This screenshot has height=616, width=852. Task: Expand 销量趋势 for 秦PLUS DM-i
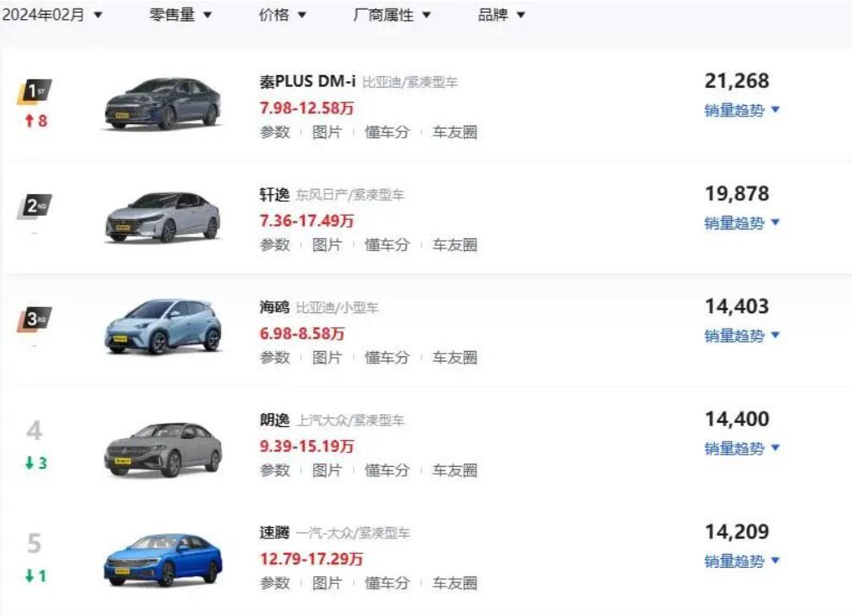point(742,110)
